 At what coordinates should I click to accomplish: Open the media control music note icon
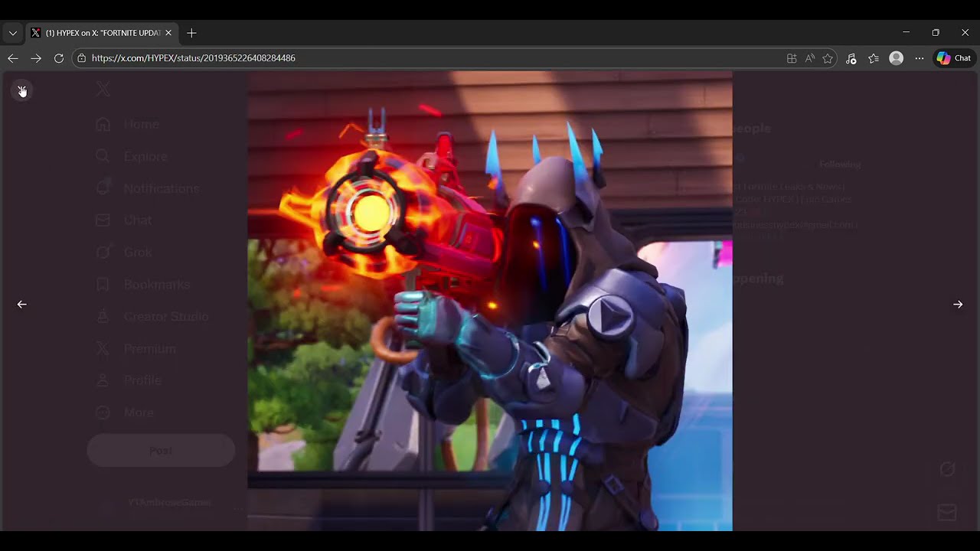coord(851,58)
